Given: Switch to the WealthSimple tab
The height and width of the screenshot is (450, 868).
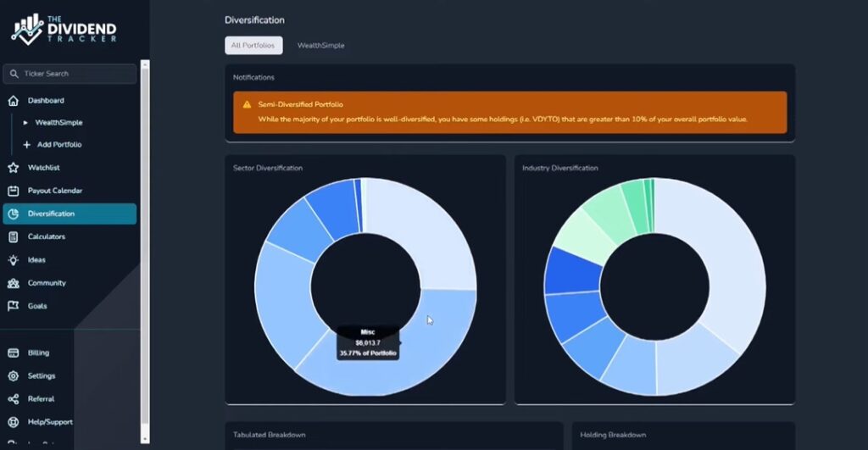Looking at the screenshot, I should point(320,45).
